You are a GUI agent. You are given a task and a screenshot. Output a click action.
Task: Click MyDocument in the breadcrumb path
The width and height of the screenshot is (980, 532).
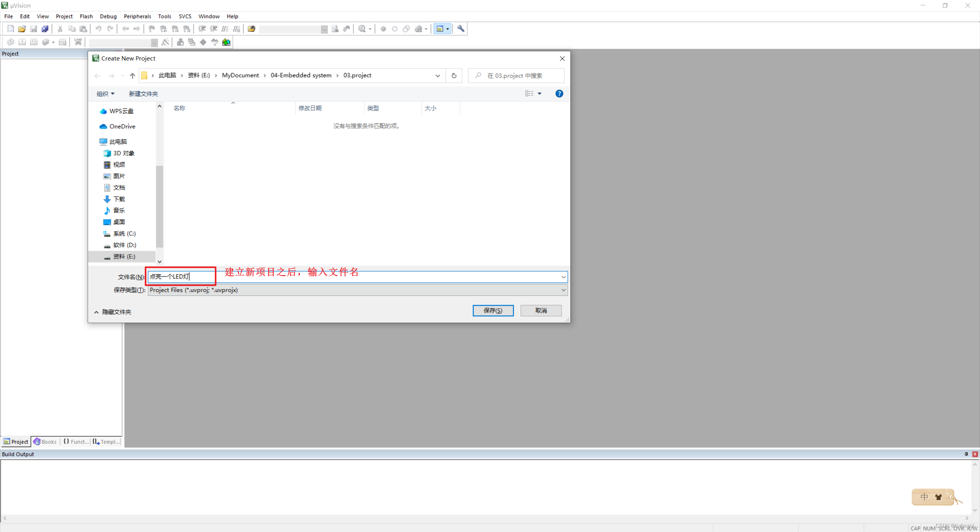click(x=240, y=75)
